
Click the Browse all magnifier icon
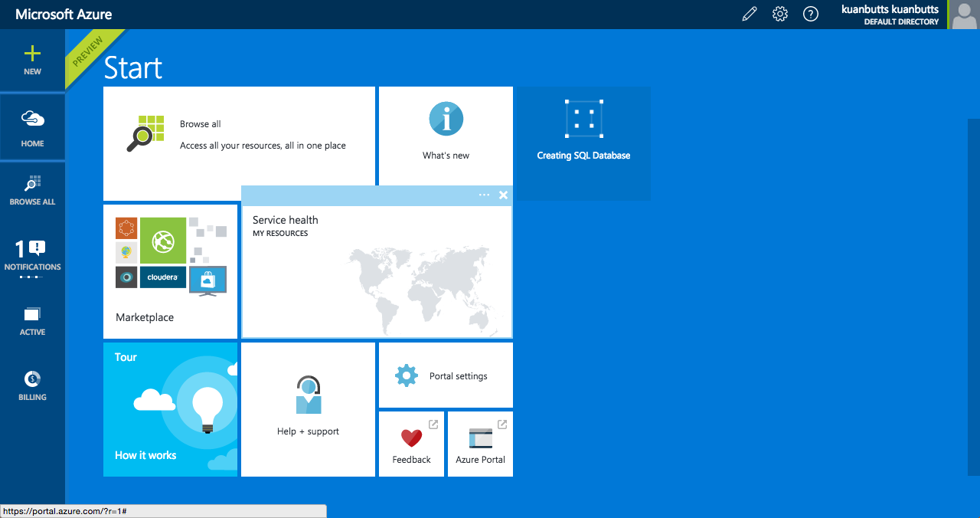coord(145,133)
